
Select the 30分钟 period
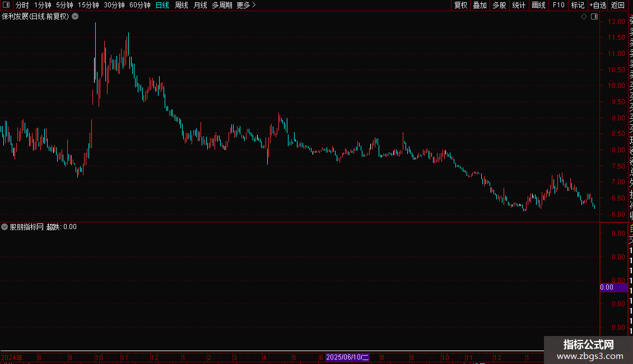(x=114, y=5)
